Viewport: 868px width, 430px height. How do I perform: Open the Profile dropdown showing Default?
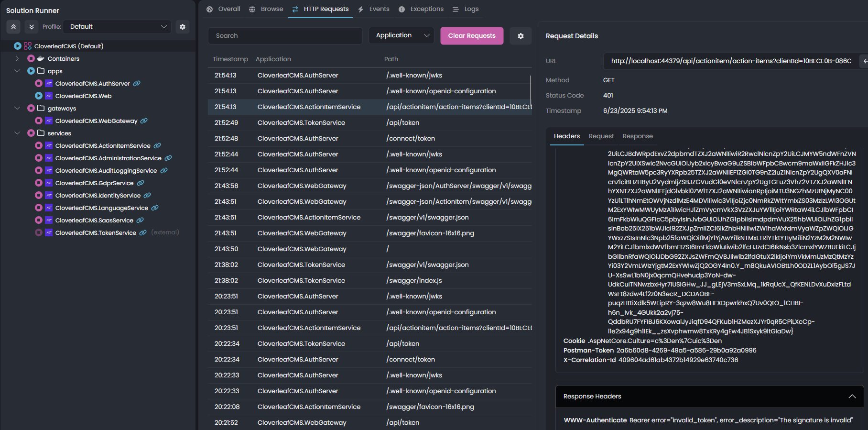click(x=118, y=27)
